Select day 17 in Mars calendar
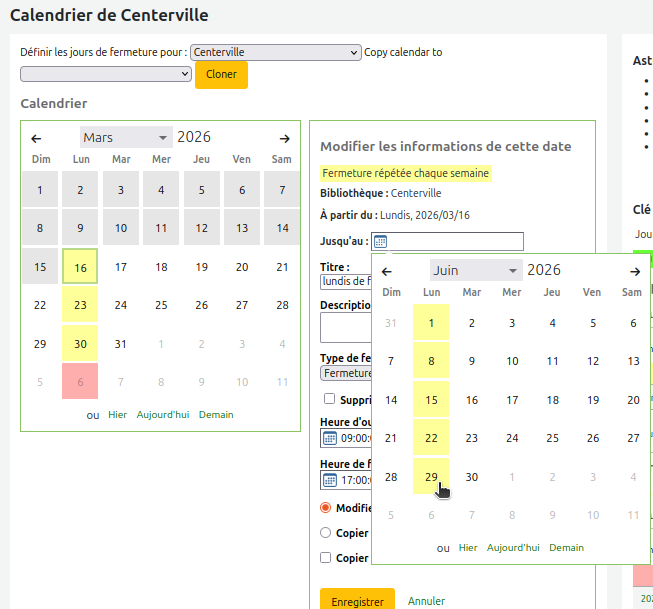 (120, 267)
